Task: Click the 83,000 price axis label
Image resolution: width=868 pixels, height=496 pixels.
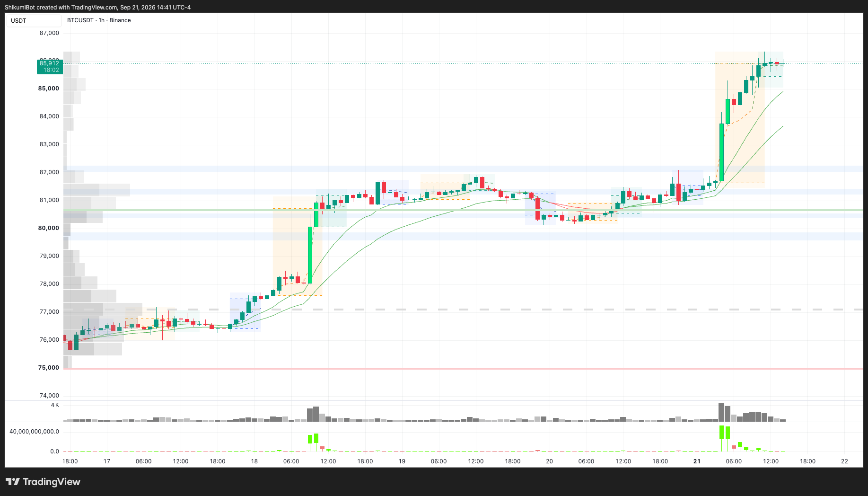Action: click(x=49, y=144)
